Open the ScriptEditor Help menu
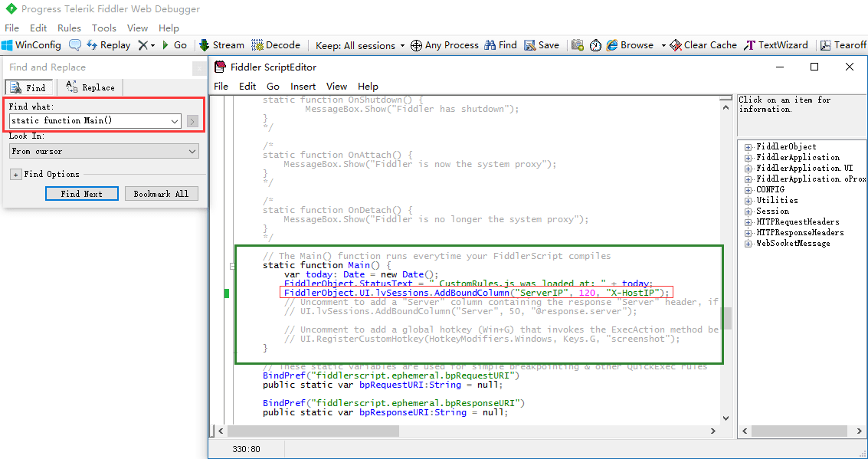Image resolution: width=868 pixels, height=459 pixels. coord(368,87)
